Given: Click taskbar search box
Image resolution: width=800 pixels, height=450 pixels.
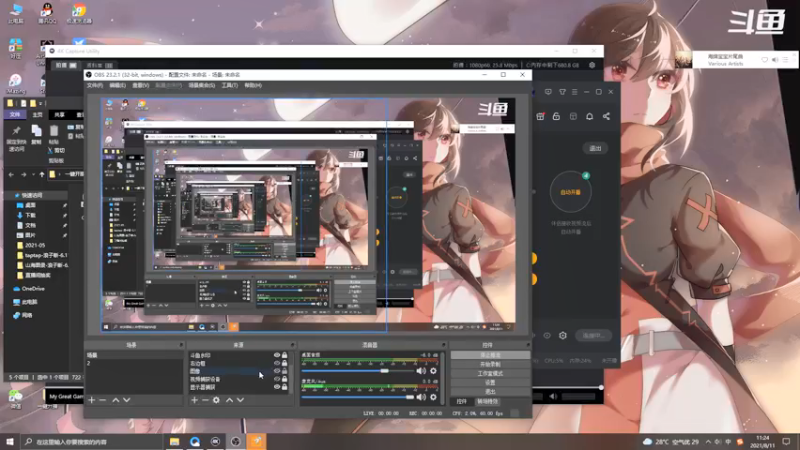Looking at the screenshot, I should pyautogui.click(x=92, y=441).
